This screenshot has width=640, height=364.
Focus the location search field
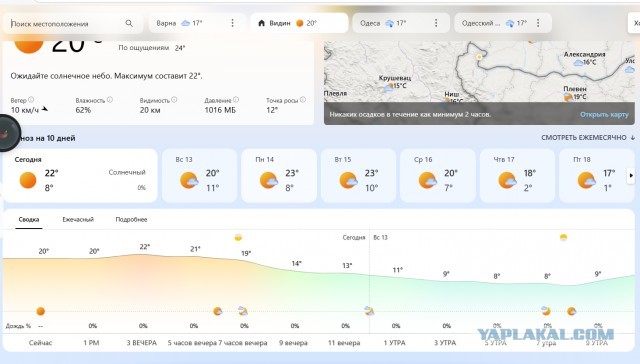pos(73,24)
